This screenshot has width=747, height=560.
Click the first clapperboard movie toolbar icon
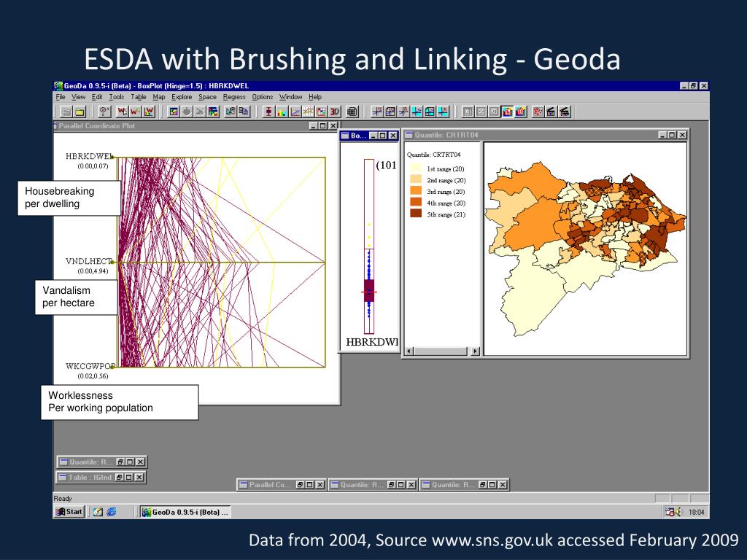551,112
